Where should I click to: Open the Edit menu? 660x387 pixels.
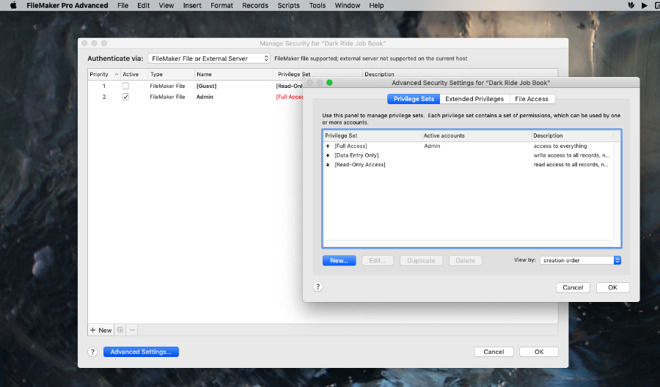click(x=144, y=5)
